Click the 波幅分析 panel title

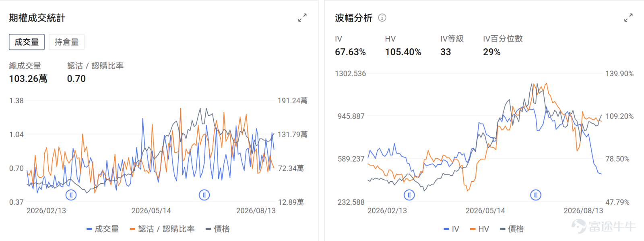click(x=354, y=18)
